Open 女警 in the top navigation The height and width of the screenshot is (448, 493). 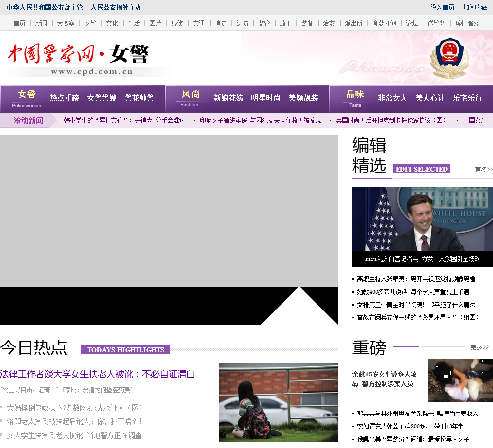click(x=90, y=23)
